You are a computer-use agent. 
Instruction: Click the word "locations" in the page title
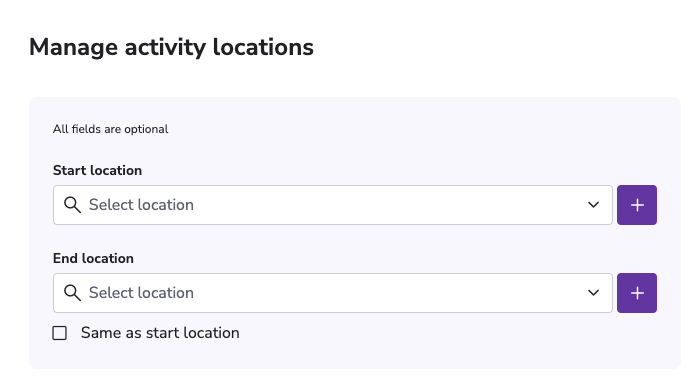point(263,47)
